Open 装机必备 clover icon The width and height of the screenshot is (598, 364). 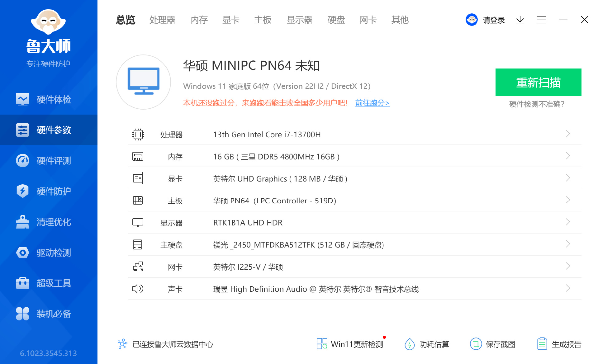pos(22,314)
